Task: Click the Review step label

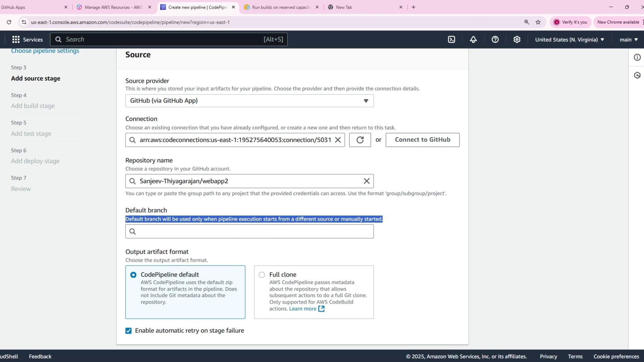Action: pos(21,189)
